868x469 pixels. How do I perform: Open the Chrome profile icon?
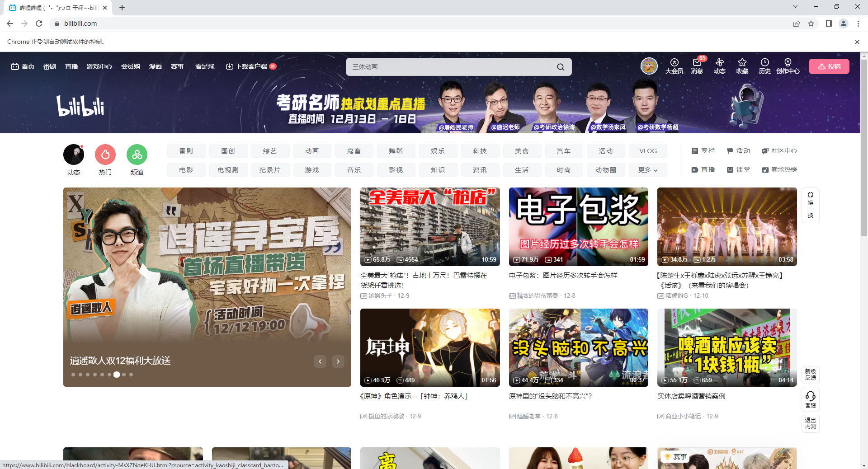844,23
